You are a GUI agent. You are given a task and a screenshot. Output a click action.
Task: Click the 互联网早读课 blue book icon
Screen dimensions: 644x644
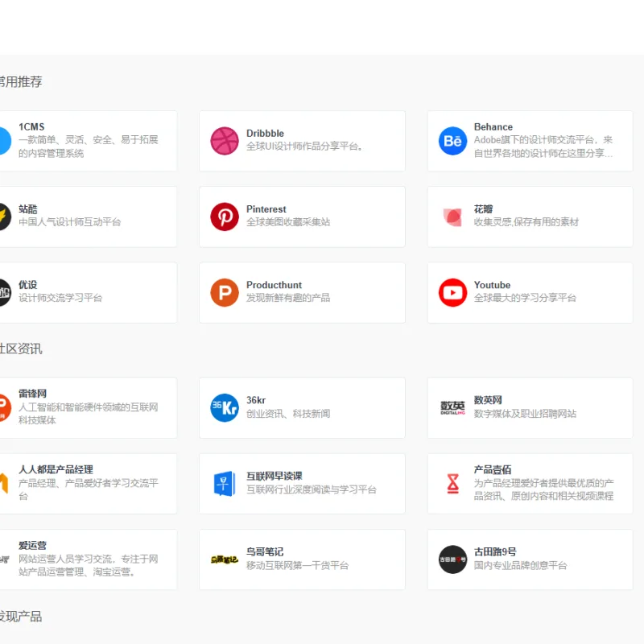(x=225, y=484)
